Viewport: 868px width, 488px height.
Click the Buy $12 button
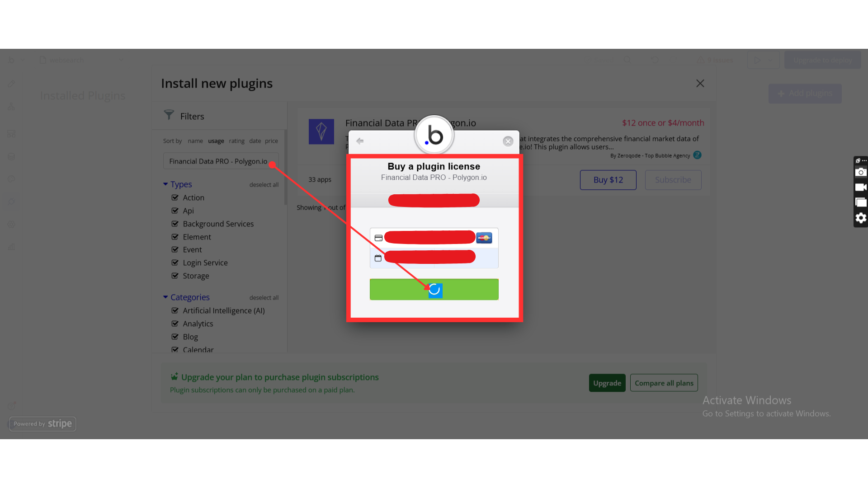coord(608,180)
